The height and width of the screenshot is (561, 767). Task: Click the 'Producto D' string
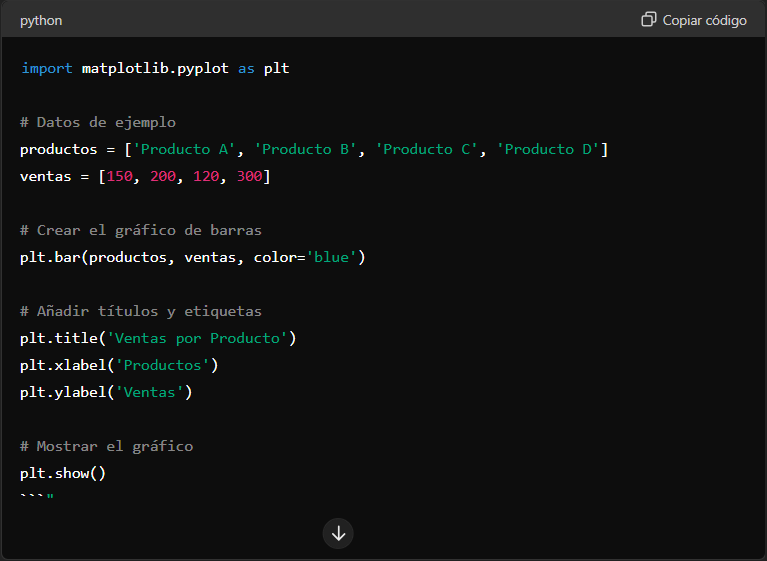548,149
